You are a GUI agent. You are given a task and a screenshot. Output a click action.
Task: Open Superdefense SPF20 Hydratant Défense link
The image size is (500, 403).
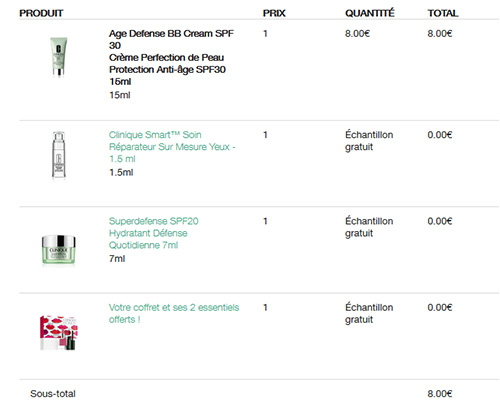coord(154,233)
